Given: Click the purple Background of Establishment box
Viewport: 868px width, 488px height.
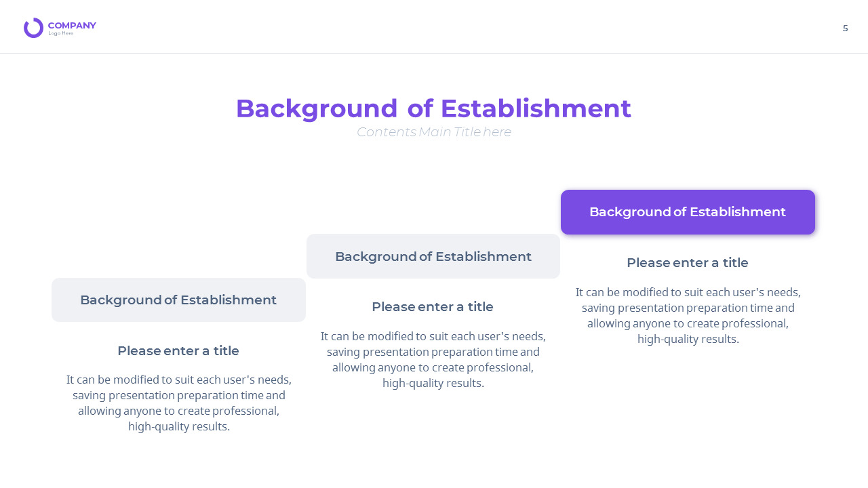Looking at the screenshot, I should coord(688,212).
